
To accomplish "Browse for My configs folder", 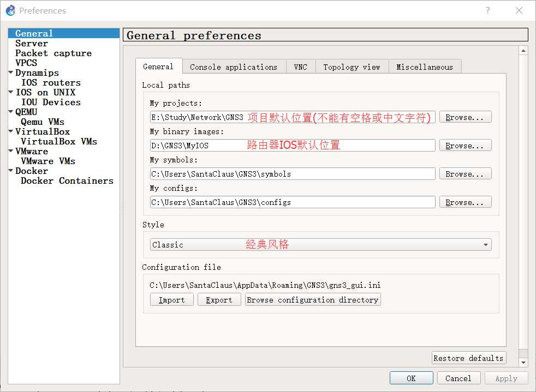I will point(465,202).
